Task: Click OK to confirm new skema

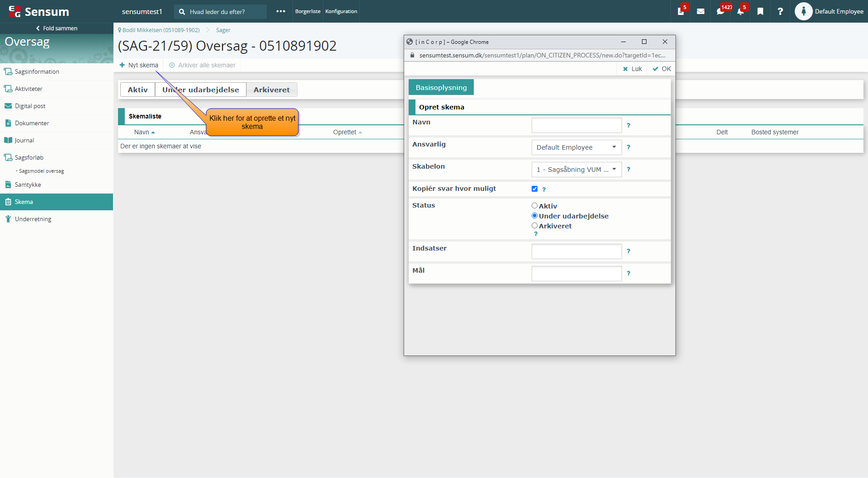Action: [661, 69]
